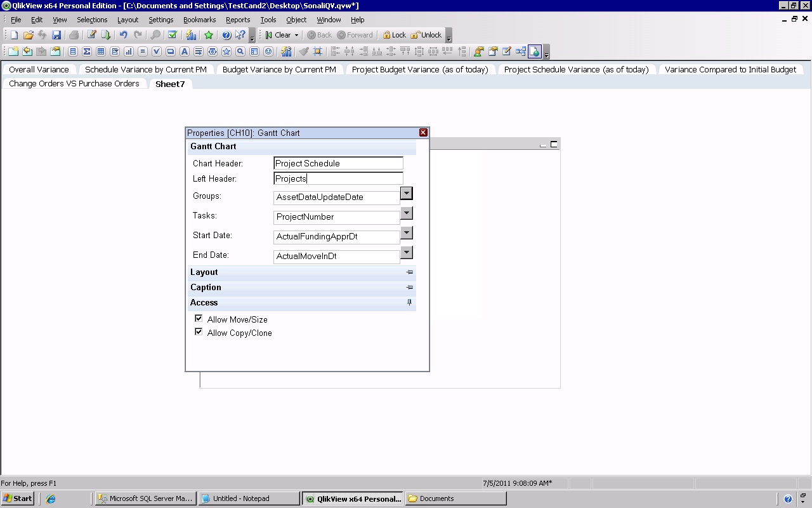This screenshot has height=508, width=812.
Task: Click the Add Bookmark star icon
Action: click(x=209, y=36)
